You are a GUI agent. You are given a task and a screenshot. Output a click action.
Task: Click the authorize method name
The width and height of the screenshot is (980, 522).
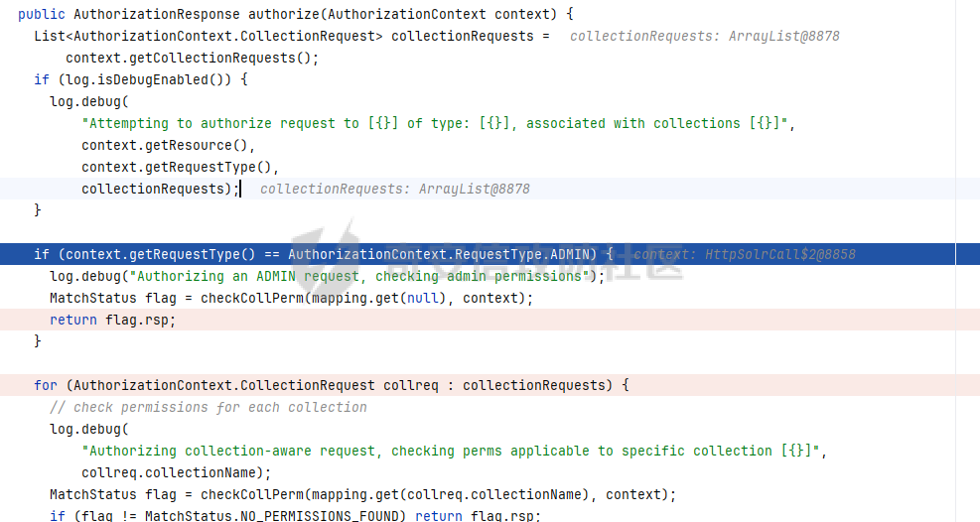tap(283, 14)
